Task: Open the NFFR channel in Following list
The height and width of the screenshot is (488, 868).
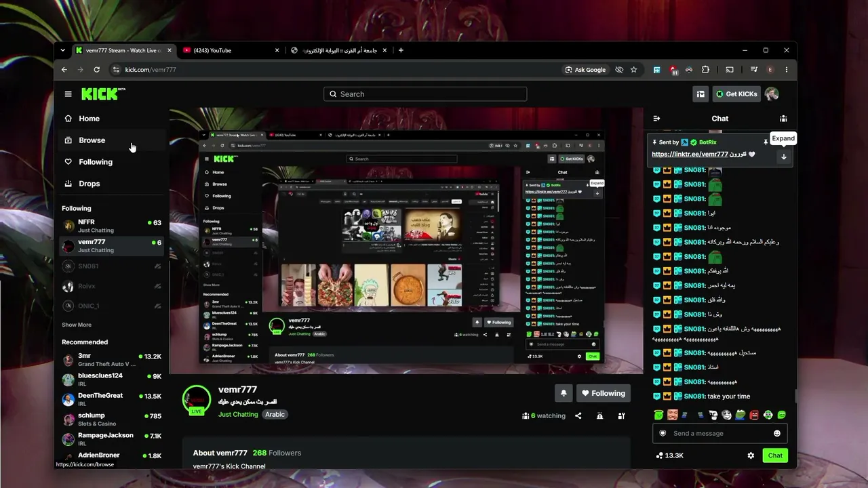Action: click(113, 226)
